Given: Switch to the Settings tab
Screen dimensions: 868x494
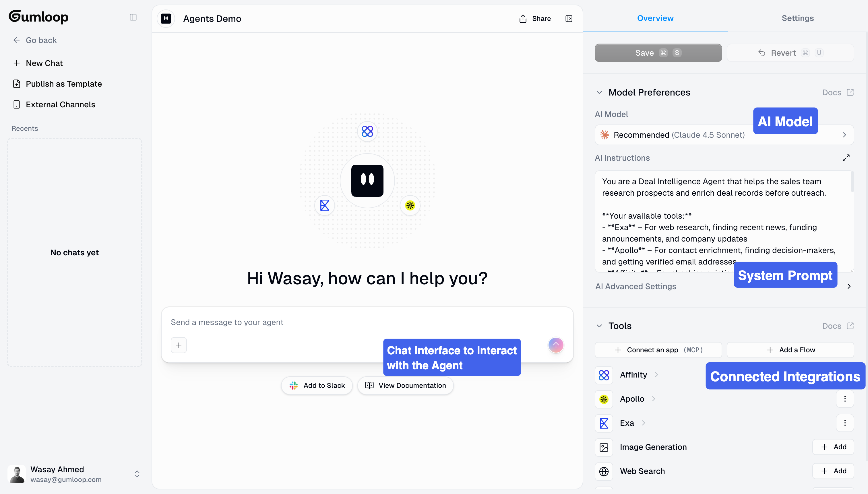Looking at the screenshot, I should [x=798, y=18].
